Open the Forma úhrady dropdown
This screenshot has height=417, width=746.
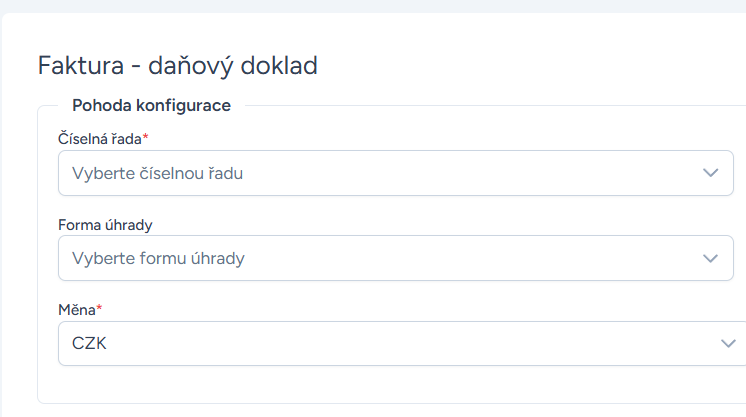tap(396, 258)
